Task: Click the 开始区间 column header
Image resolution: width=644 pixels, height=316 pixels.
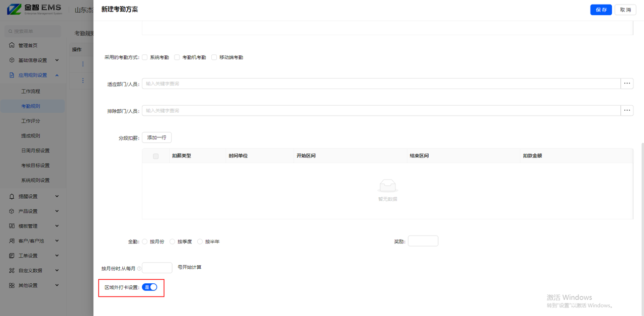Action: click(306, 156)
